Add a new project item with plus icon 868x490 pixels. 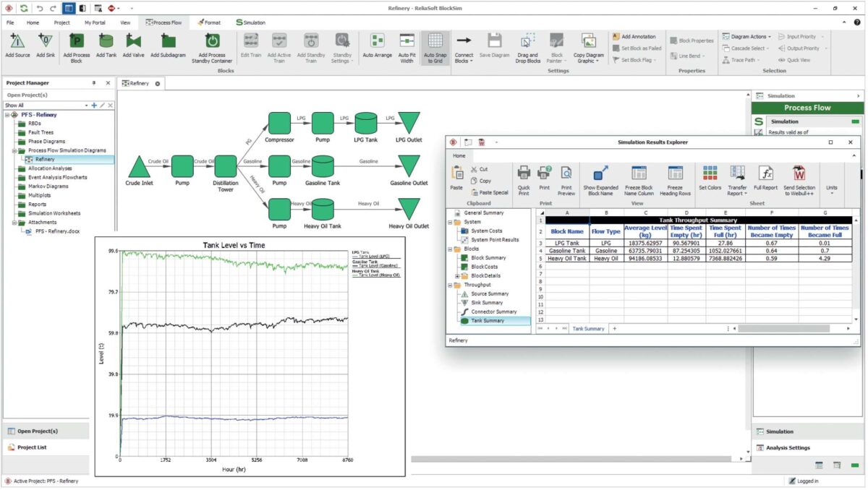(93, 106)
